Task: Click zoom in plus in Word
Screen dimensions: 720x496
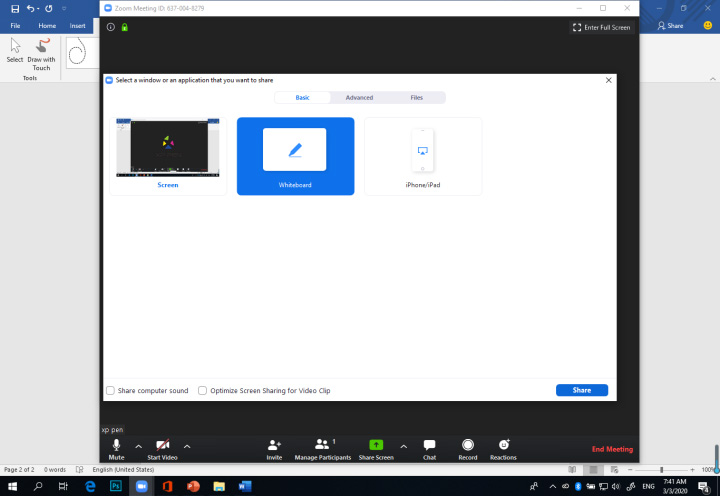Action: pos(692,470)
